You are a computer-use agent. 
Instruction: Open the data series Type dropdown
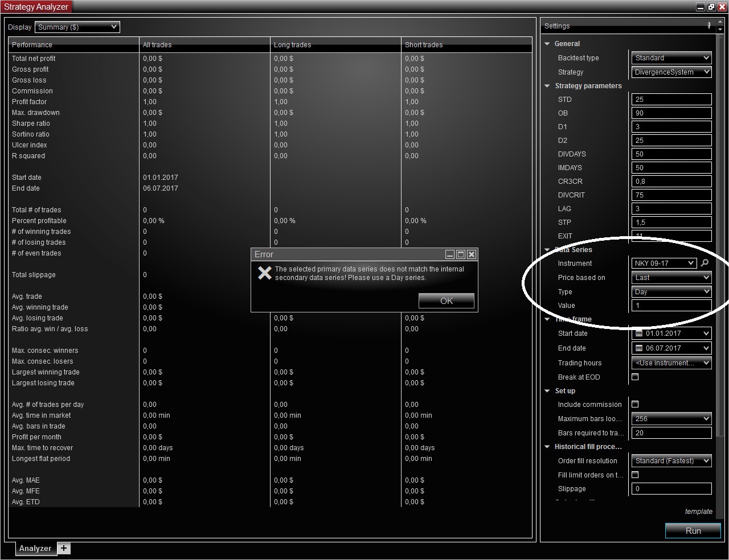(671, 292)
